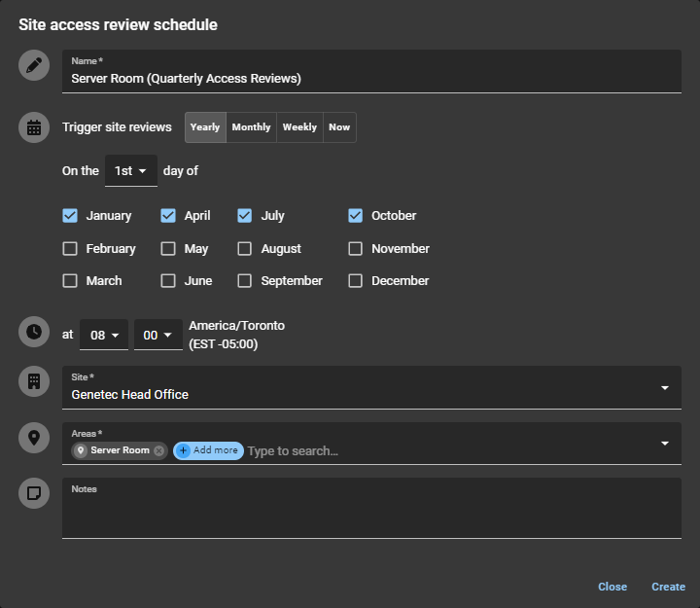This screenshot has width=700, height=608.
Task: Select the Monthly trigger option
Action: [252, 127]
